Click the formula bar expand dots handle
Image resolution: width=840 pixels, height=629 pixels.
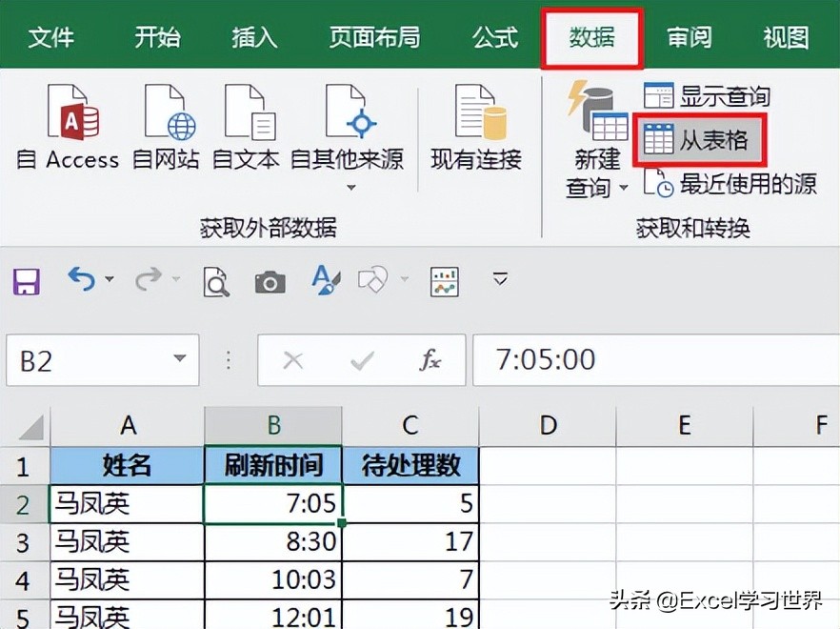(229, 360)
